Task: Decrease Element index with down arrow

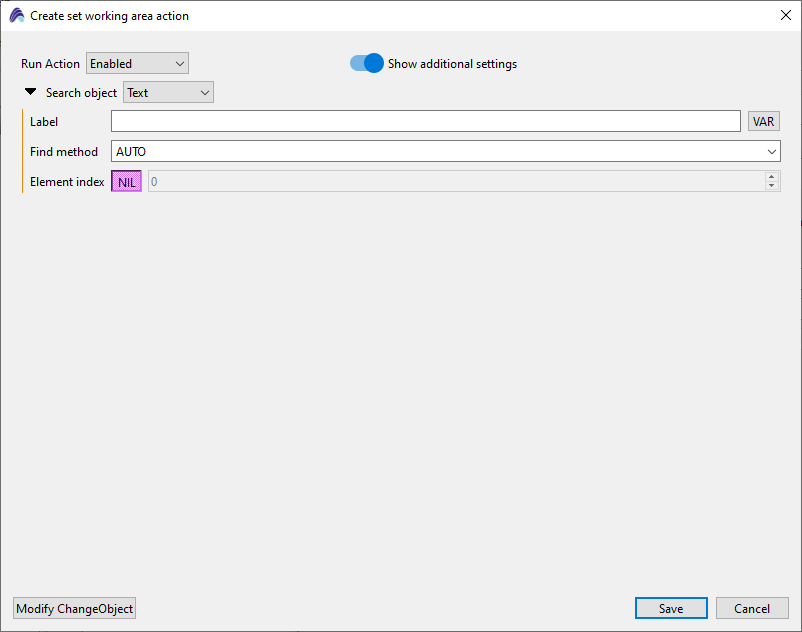Action: click(771, 187)
